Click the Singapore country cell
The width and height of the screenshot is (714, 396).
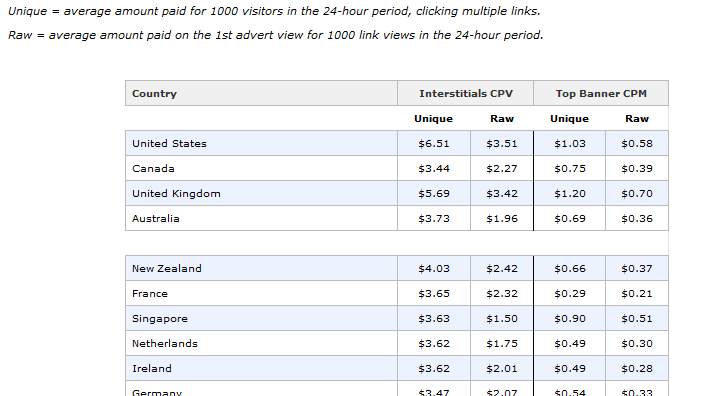point(261,319)
